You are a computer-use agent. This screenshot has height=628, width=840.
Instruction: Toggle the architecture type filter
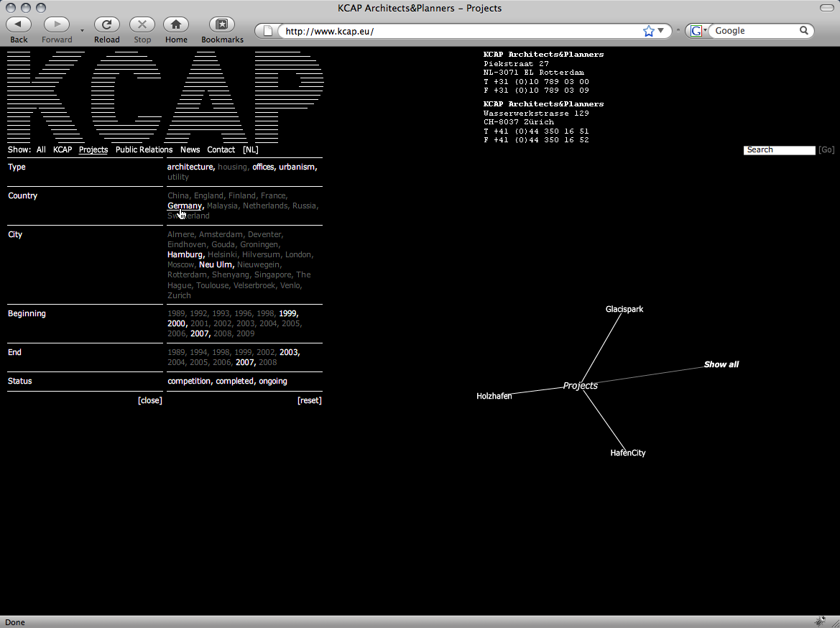click(190, 167)
